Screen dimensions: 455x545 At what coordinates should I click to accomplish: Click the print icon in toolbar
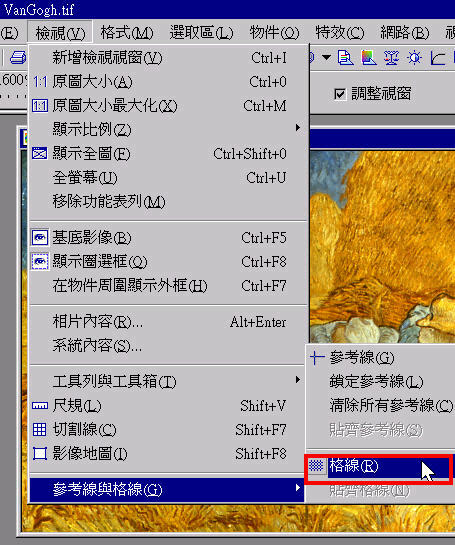(18, 58)
